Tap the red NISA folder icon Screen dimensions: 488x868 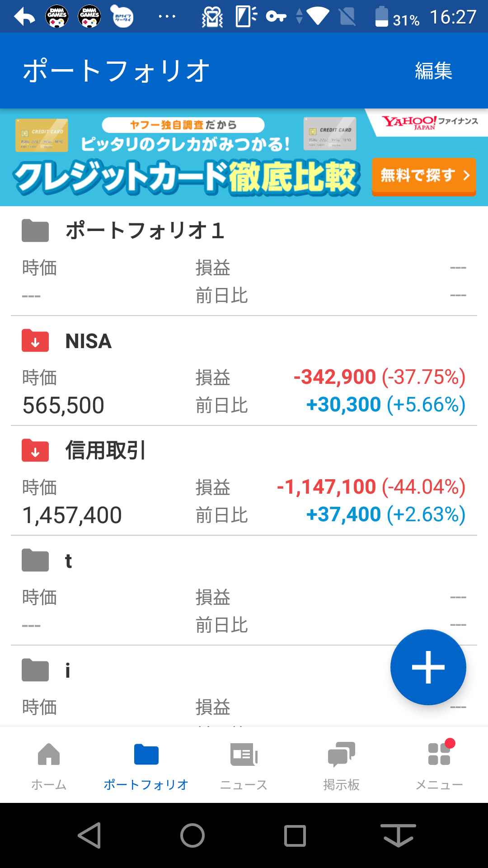click(x=35, y=340)
